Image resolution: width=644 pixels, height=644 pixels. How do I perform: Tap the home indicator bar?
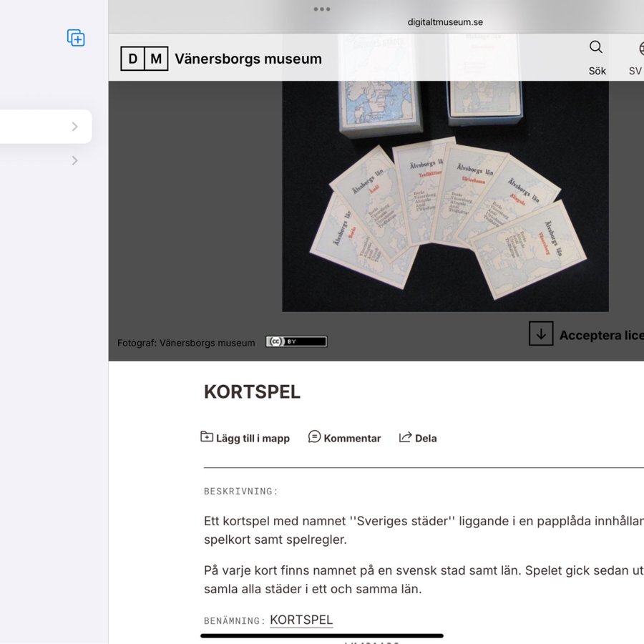[321, 636]
